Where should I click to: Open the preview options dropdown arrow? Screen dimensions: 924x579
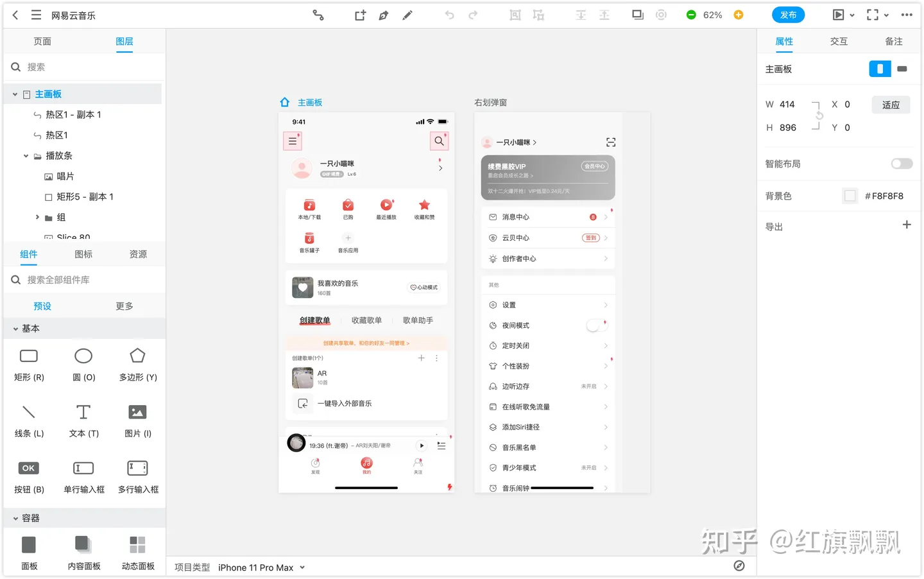tap(852, 15)
